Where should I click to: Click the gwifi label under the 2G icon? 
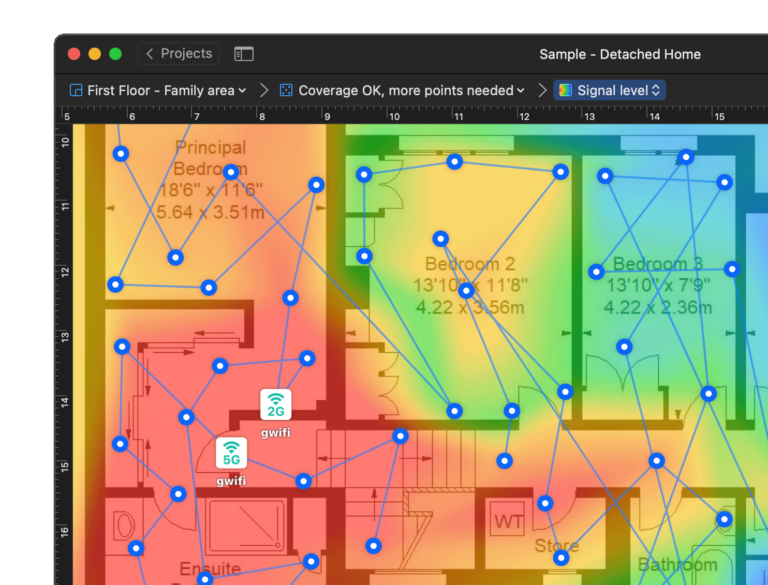tap(276, 433)
